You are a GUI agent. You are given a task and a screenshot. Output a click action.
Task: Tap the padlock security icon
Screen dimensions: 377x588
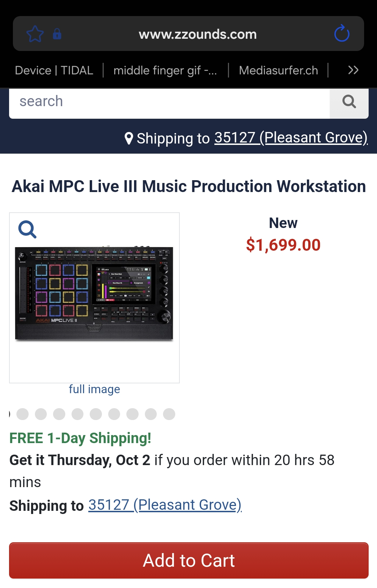57,34
